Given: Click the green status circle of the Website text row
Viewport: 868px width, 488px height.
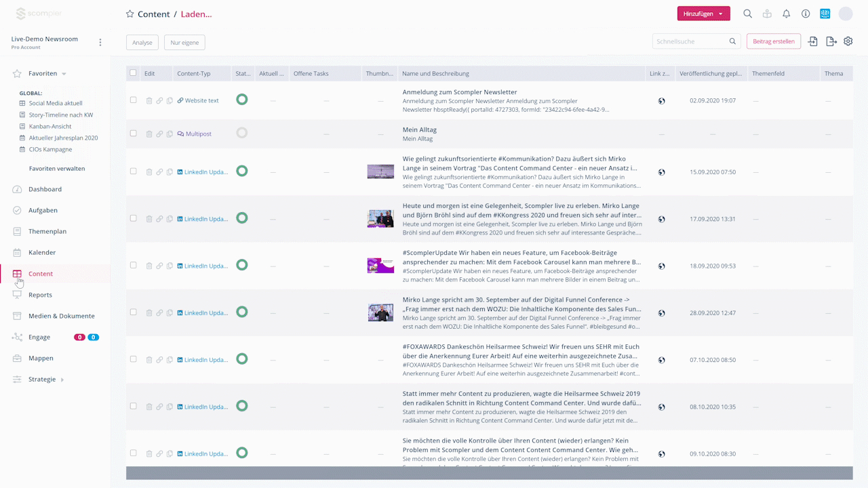Looking at the screenshot, I should (x=242, y=100).
